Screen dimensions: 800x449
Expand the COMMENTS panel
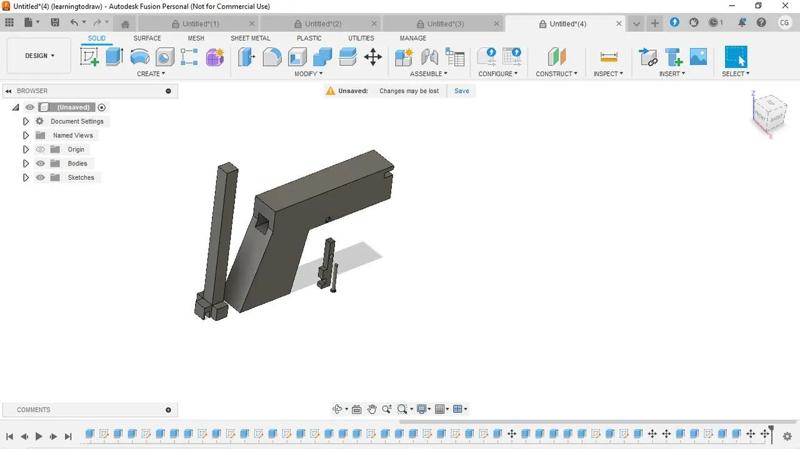168,410
